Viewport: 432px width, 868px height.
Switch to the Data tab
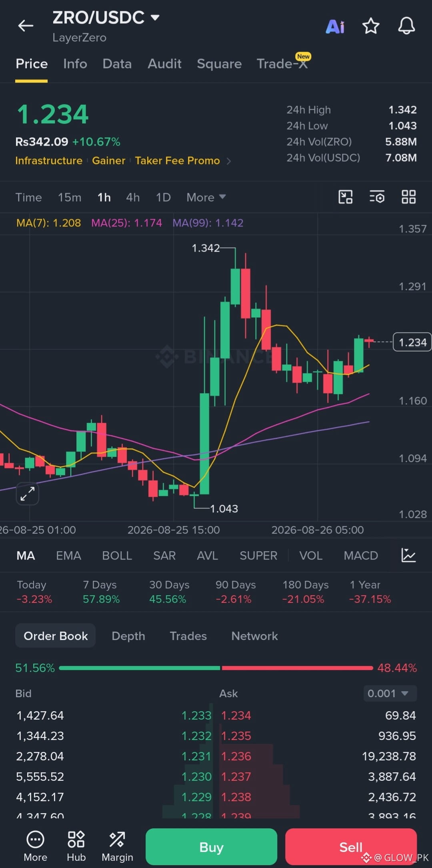(117, 64)
